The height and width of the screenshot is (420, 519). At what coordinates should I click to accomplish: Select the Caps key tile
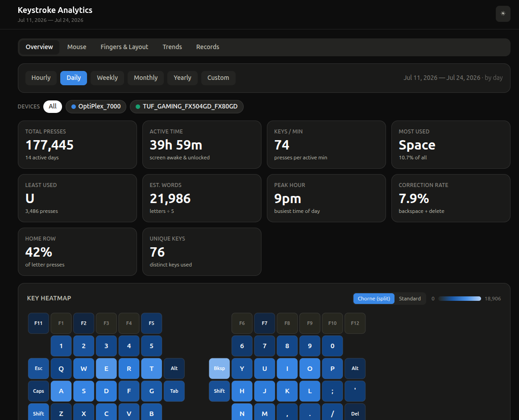38,391
